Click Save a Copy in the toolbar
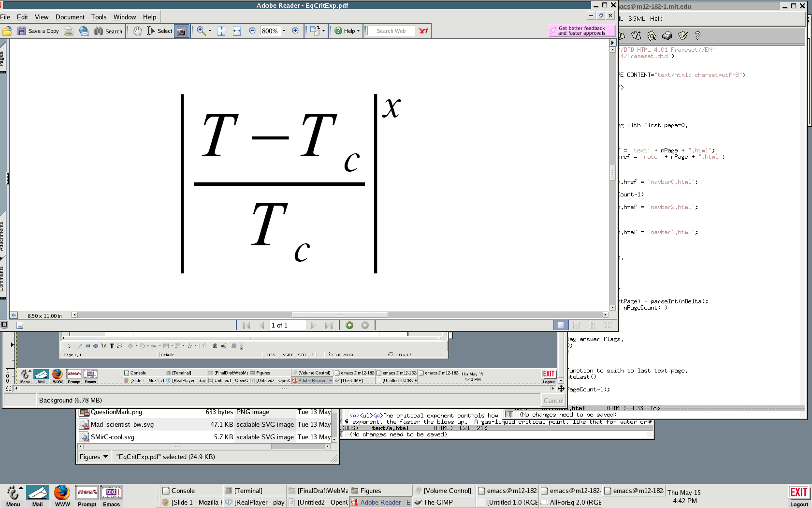 pos(38,31)
